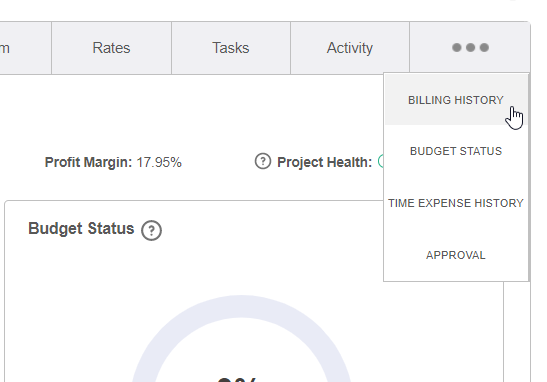
Task: Select Budget Status menu entry
Action: 456,151
